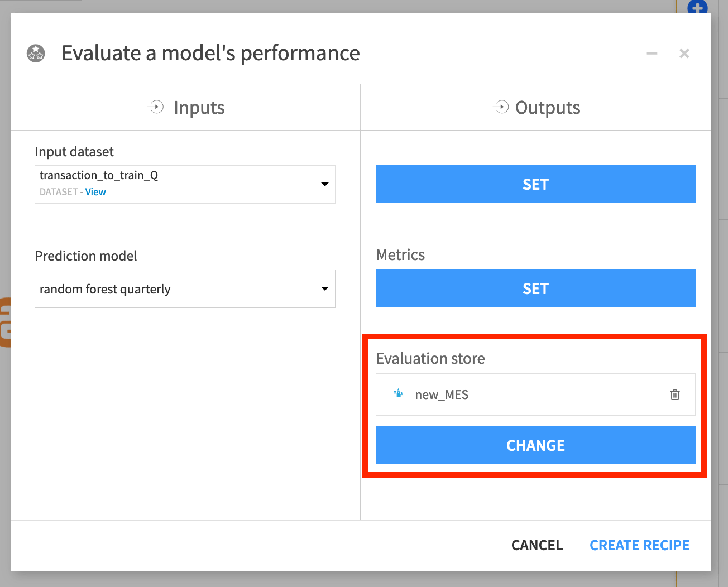728x587 pixels.
Task: Click the minimize icon on the dialog
Action: (x=652, y=54)
